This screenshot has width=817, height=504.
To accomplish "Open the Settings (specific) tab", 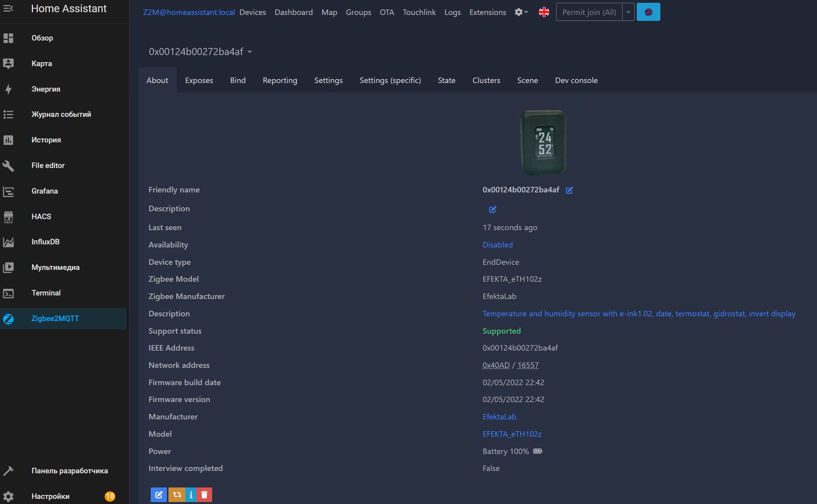I will coord(390,80).
